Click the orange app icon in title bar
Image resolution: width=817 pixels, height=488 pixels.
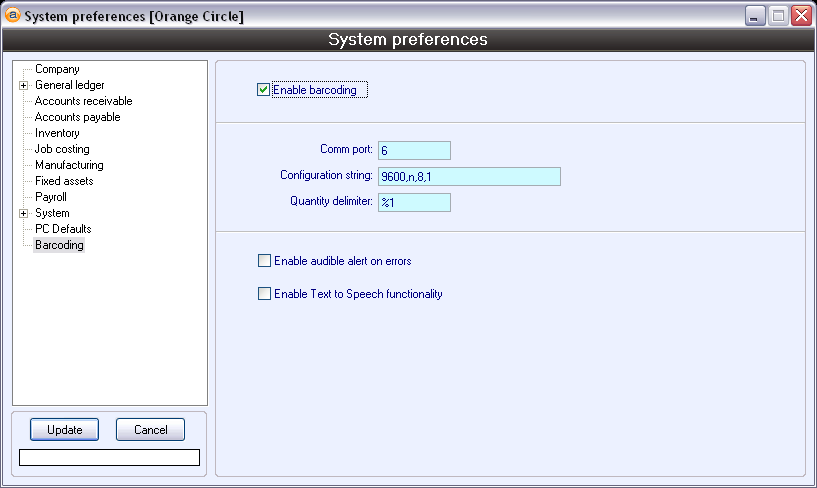click(13, 16)
